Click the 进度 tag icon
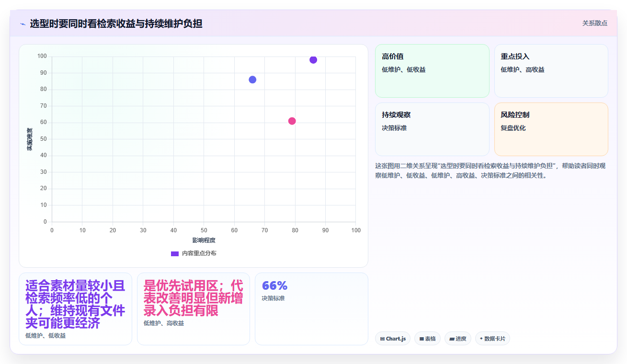Image resolution: width=627 pixels, height=364 pixels. click(x=452, y=339)
